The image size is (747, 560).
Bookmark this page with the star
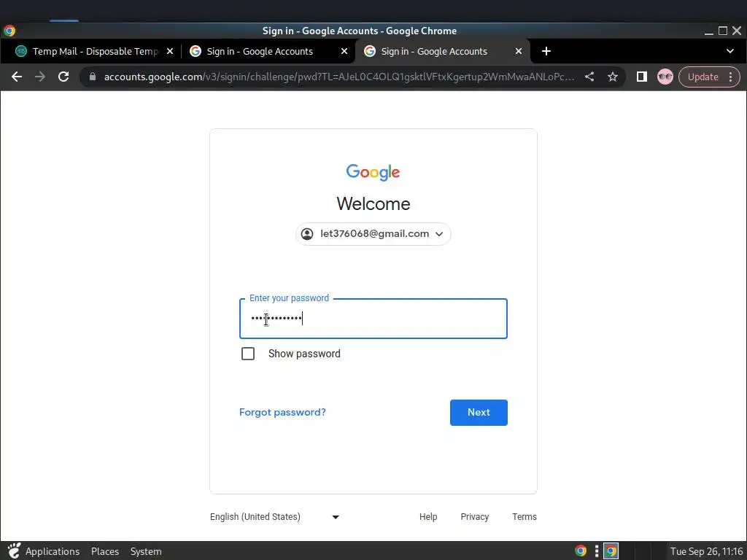613,77
